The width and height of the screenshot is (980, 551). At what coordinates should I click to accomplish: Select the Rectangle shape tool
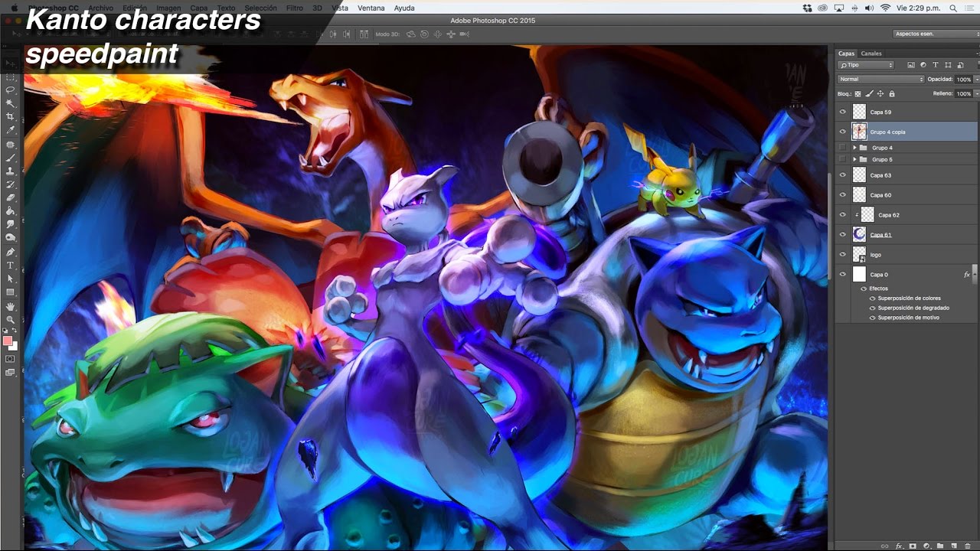pos(10,292)
